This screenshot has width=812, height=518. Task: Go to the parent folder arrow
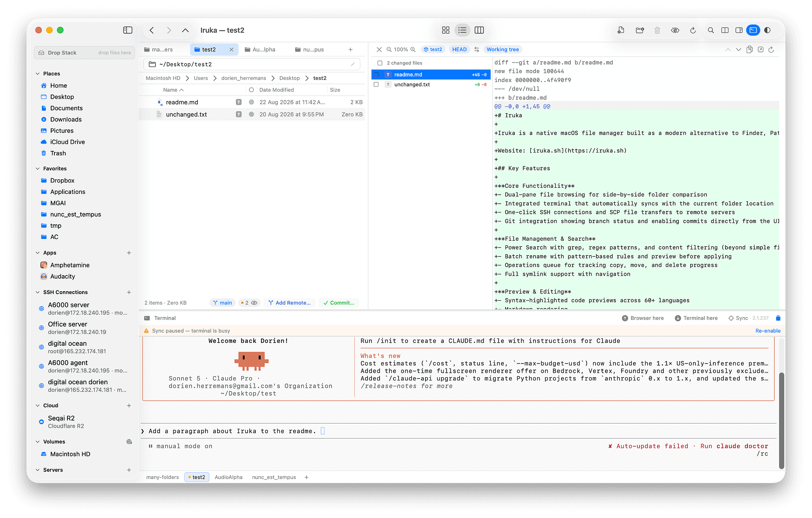(x=185, y=30)
